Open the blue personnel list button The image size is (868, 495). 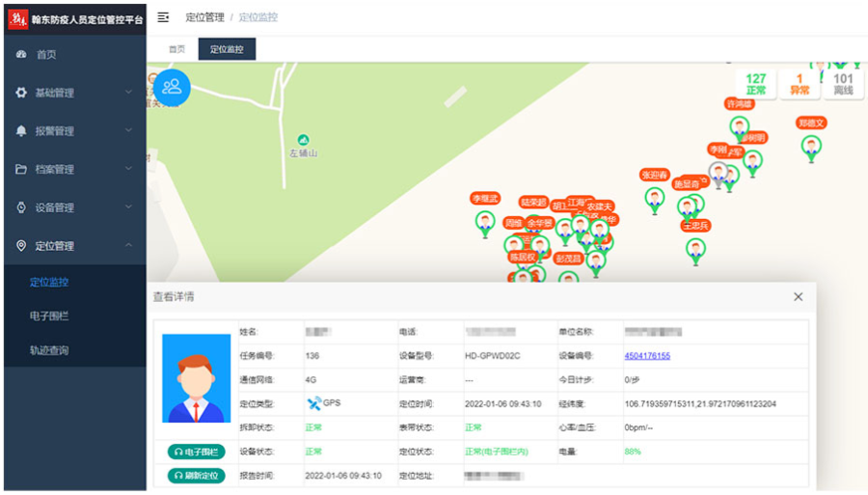click(172, 87)
